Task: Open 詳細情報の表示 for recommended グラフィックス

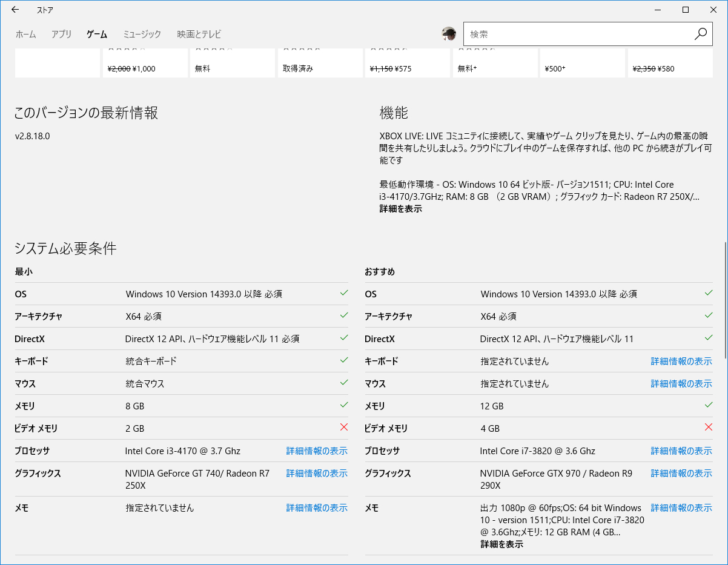Action: point(681,473)
